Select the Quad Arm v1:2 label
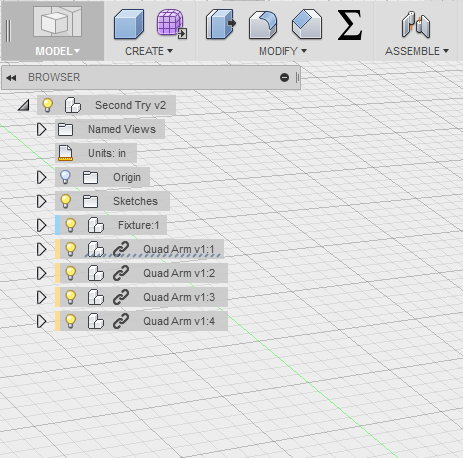The height and width of the screenshot is (458, 463). (x=179, y=273)
